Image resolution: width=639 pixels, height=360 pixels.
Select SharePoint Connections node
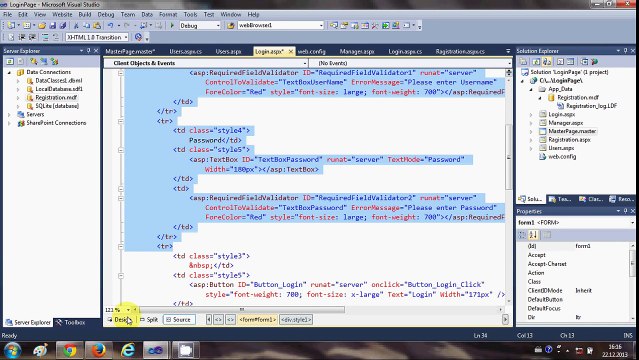[56, 123]
